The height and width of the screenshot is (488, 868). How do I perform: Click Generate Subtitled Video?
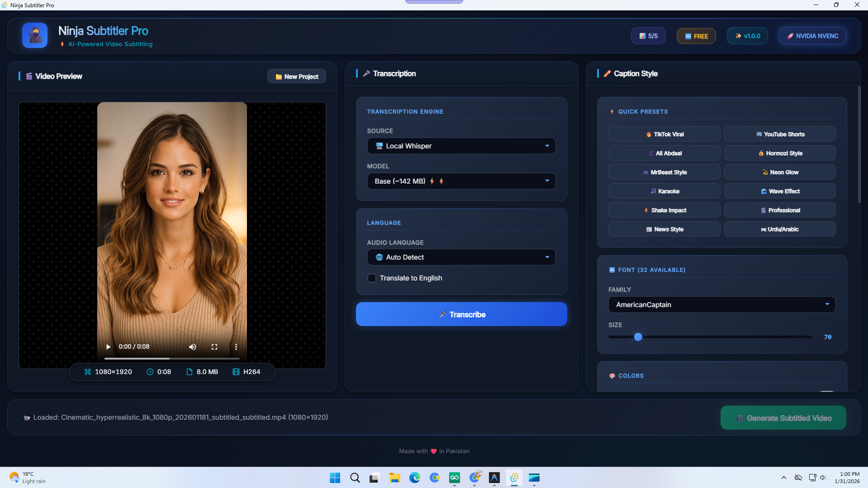(783, 417)
